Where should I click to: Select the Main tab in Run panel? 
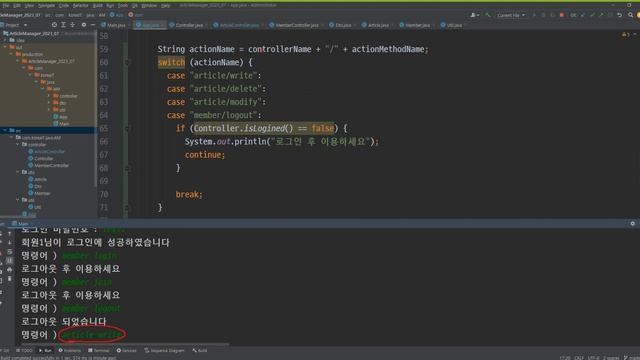tap(20, 224)
